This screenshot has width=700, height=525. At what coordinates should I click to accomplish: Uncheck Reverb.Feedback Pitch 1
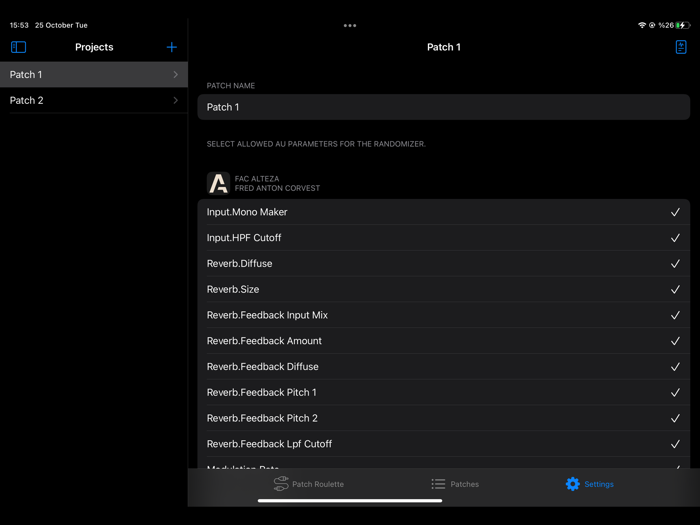pyautogui.click(x=675, y=392)
